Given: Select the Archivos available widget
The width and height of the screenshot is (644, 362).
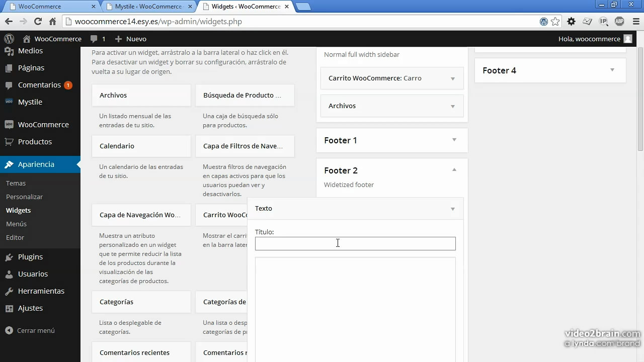Looking at the screenshot, I should [141, 95].
